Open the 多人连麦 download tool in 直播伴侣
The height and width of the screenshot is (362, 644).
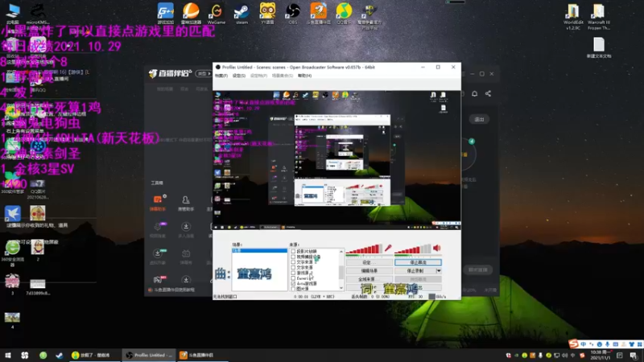coord(186,229)
